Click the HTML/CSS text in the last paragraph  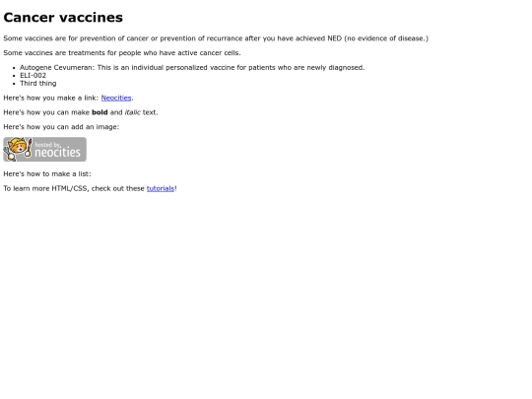coord(69,188)
